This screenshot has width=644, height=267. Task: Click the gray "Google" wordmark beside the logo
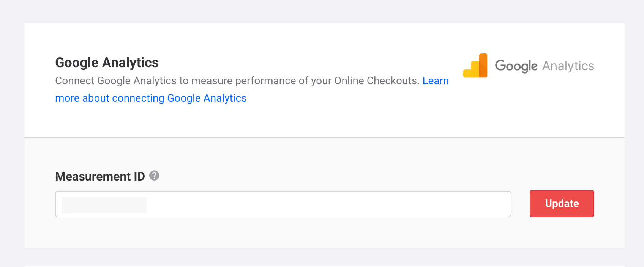516,66
